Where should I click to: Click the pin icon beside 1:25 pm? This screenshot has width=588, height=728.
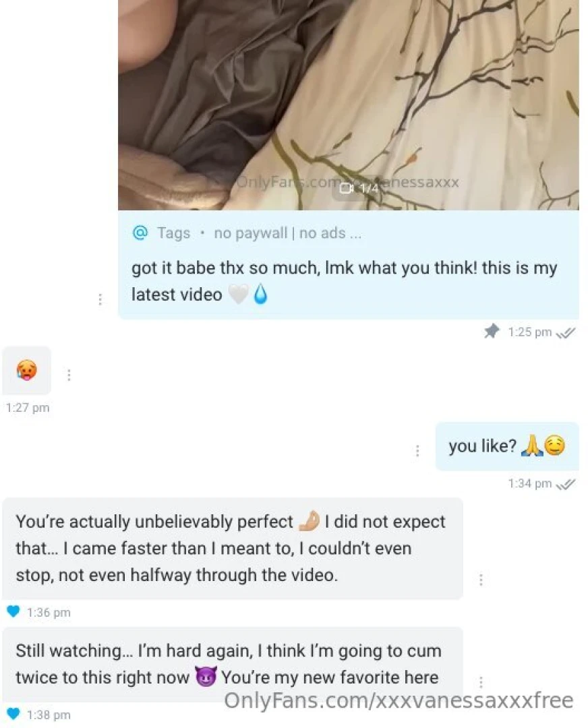[x=492, y=332]
